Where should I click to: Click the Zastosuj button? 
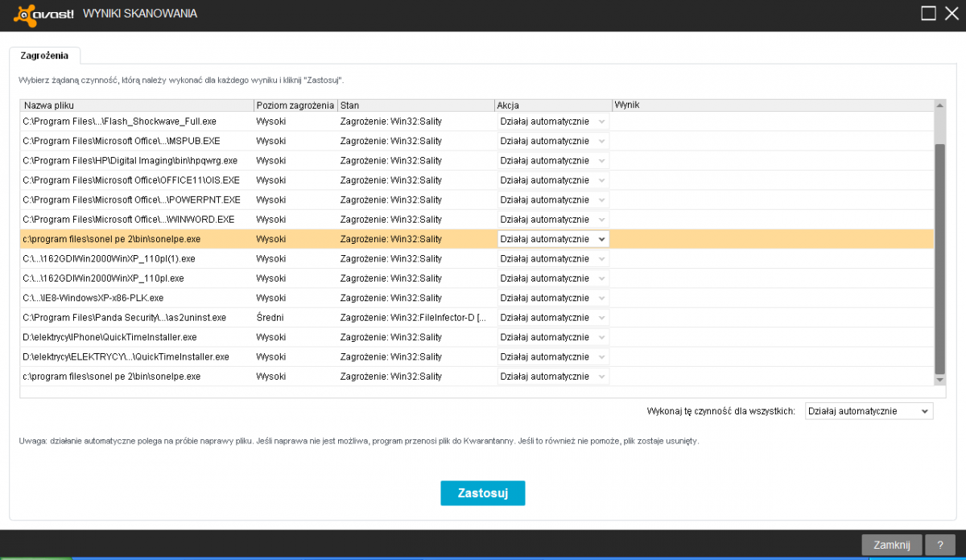click(x=482, y=493)
